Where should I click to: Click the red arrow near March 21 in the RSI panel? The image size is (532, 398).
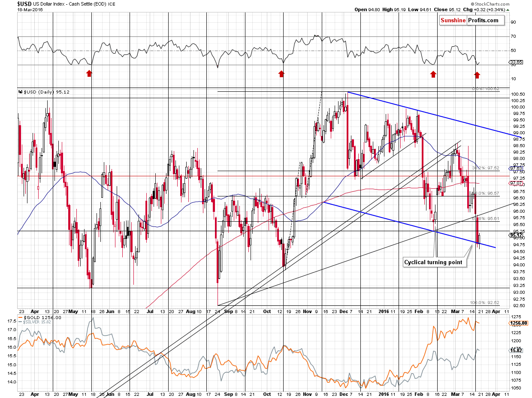click(477, 75)
